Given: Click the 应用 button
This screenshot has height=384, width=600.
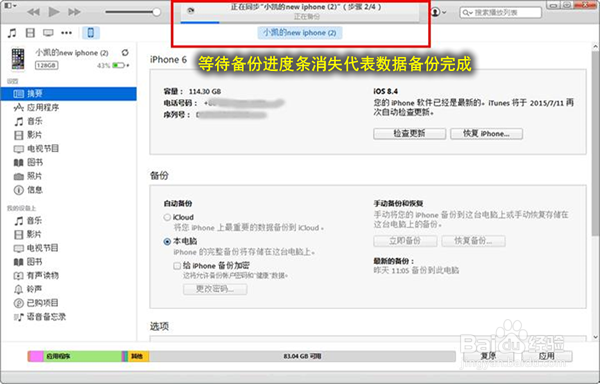Looking at the screenshot, I should [x=547, y=356].
